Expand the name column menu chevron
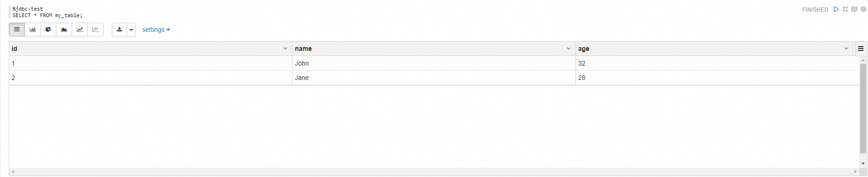The height and width of the screenshot is (177, 868). point(568,49)
